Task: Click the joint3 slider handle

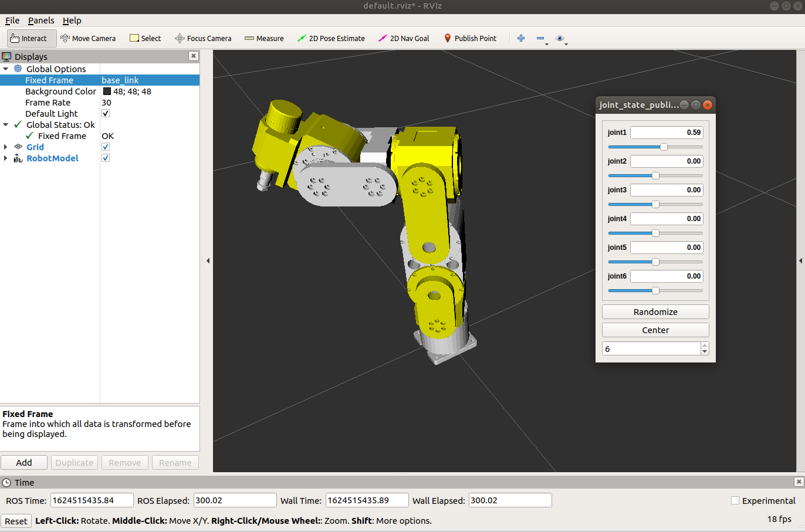Action: point(655,204)
